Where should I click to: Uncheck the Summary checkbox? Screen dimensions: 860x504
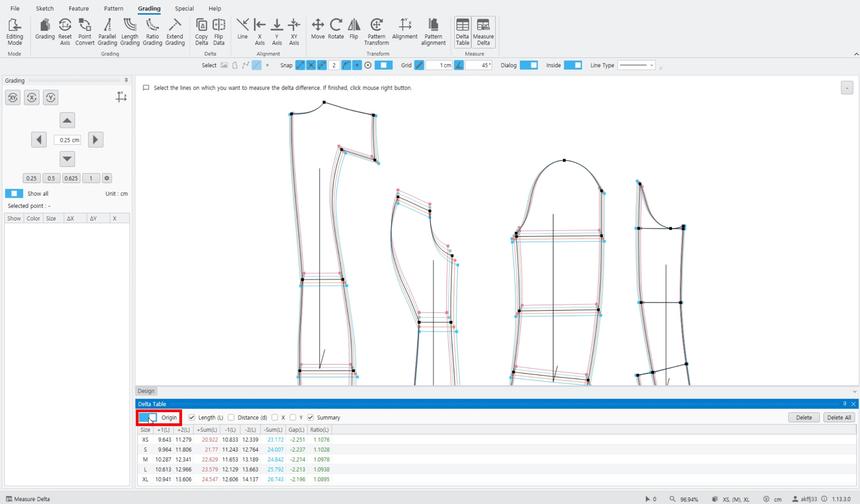point(310,418)
